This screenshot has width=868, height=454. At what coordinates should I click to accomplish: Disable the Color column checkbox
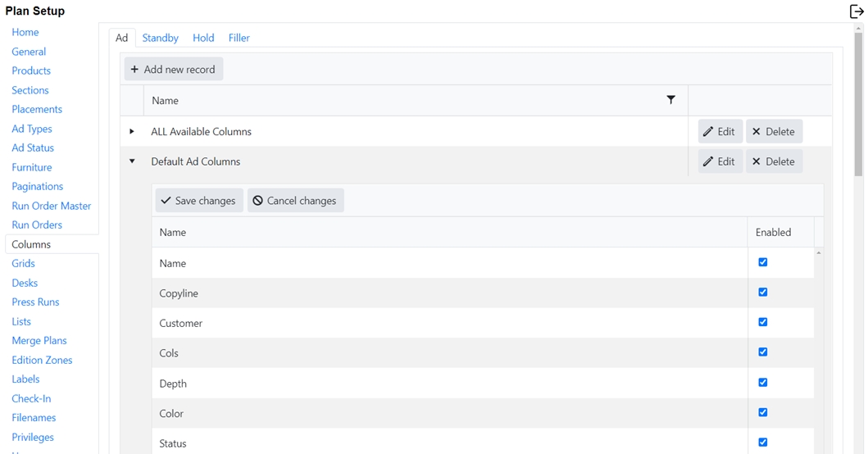point(763,412)
